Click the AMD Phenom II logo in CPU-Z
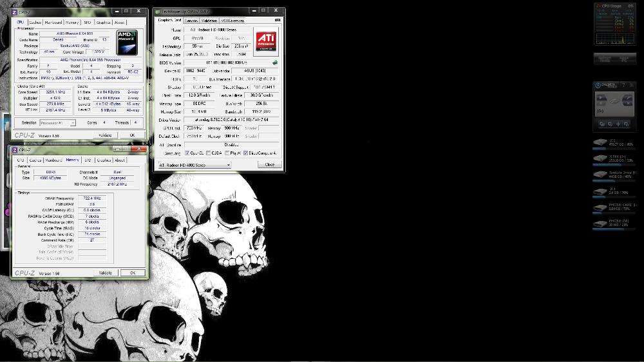 click(126, 43)
